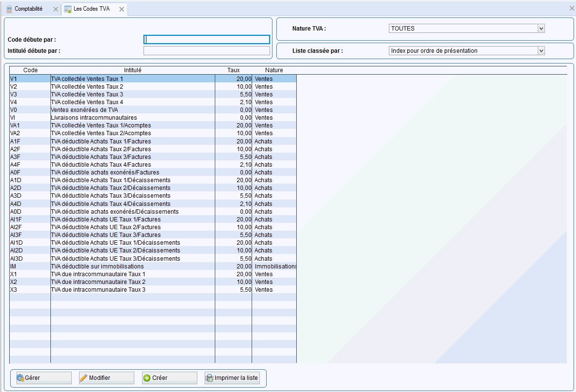This screenshot has width=576, height=392.
Task: Click the Modifier button
Action: point(107,377)
